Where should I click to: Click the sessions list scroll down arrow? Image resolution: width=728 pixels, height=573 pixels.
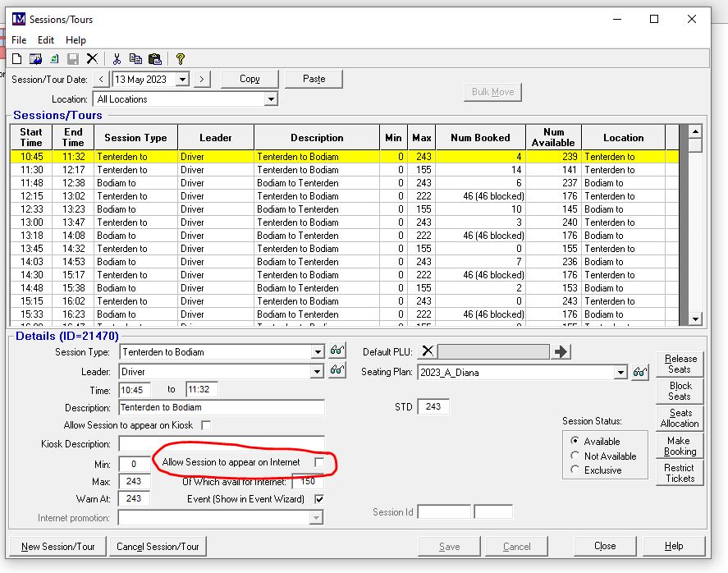tap(695, 319)
